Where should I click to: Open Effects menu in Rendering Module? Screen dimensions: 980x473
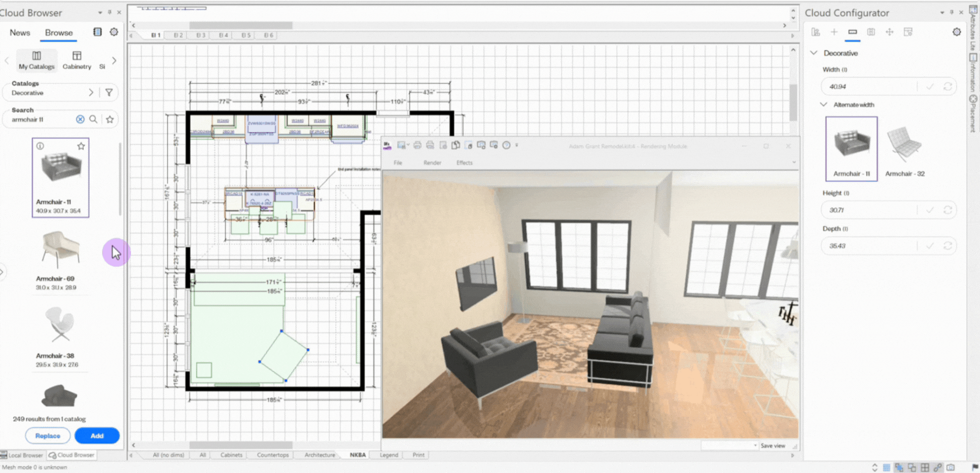[464, 163]
